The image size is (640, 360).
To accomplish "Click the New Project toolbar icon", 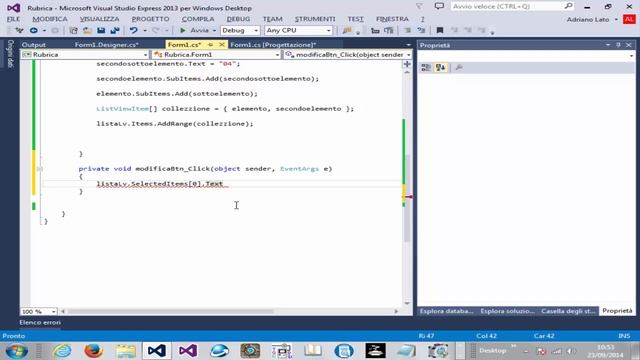I will tap(73, 30).
